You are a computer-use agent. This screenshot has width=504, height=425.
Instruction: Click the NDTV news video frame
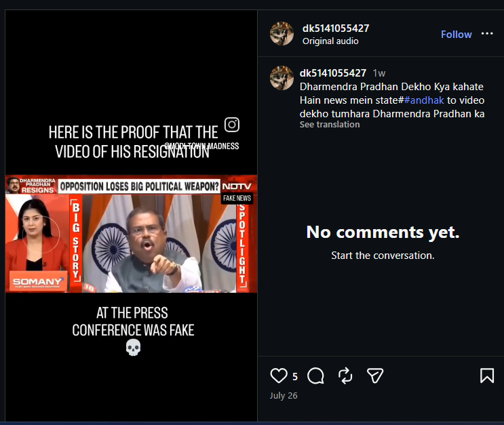[131, 234]
